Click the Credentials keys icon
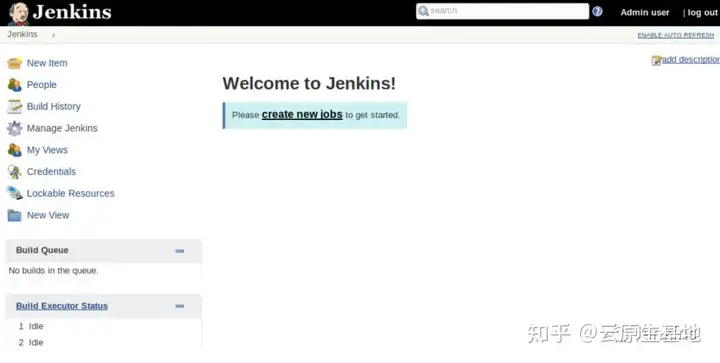The height and width of the screenshot is (363, 720). (x=14, y=172)
